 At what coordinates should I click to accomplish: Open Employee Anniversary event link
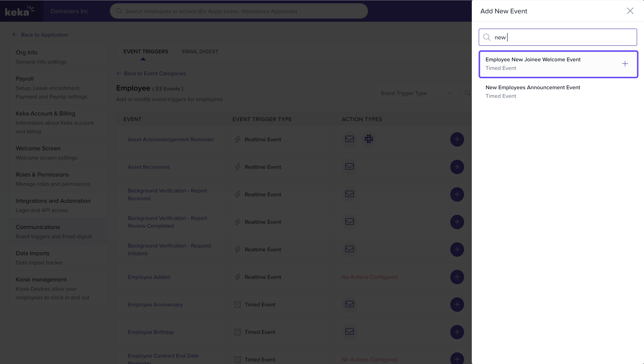click(x=155, y=304)
